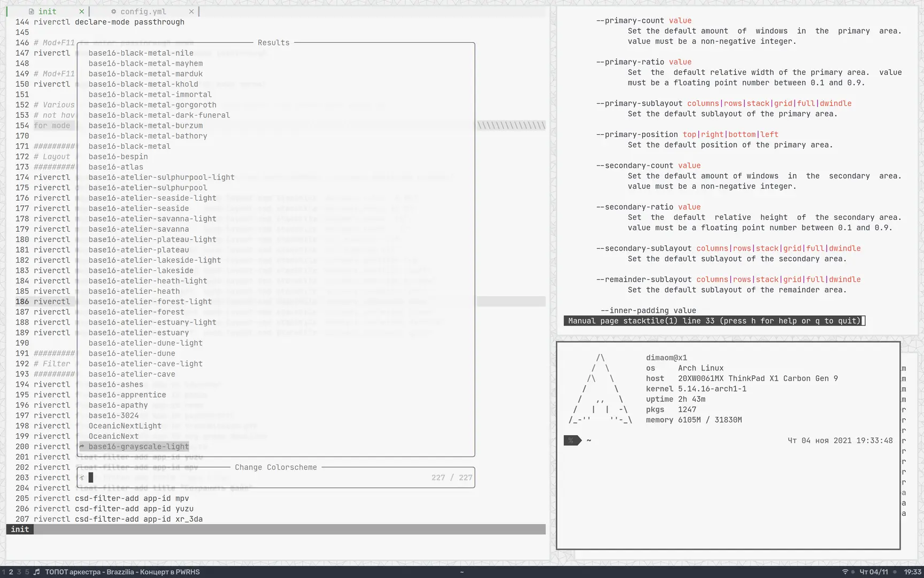This screenshot has height=578, width=924.
Task: Select base16-black-metal-mayhem colorscheme
Action: coord(145,63)
